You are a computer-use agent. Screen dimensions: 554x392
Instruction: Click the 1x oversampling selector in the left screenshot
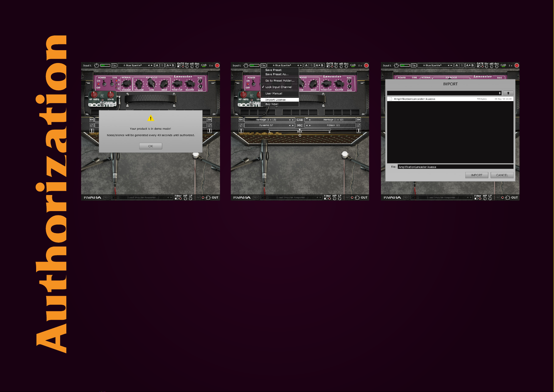pos(211,65)
